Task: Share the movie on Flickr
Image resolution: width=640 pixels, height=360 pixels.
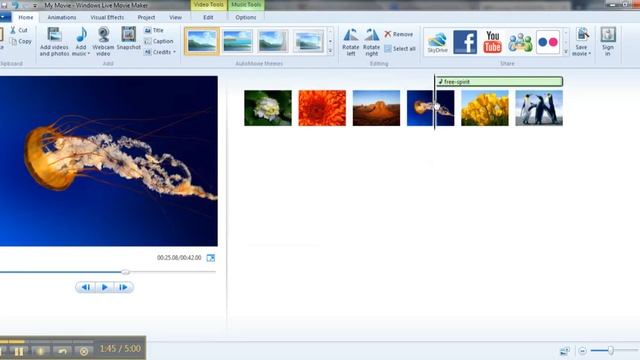Action: point(548,42)
